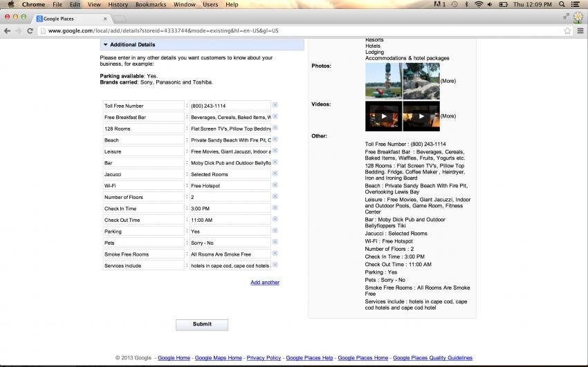Remove the Pets row
Image resolution: width=588 pixels, height=367 pixels.
[x=275, y=242]
